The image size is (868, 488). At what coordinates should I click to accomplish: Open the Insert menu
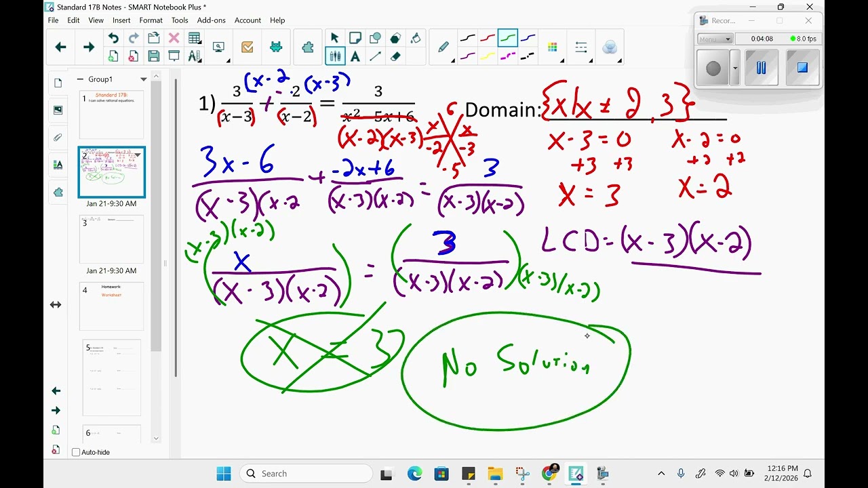click(x=121, y=20)
